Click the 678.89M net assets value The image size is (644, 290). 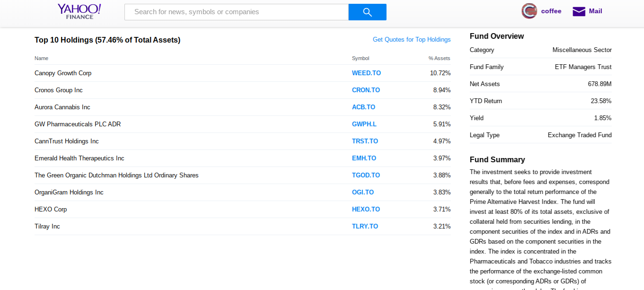(600, 84)
